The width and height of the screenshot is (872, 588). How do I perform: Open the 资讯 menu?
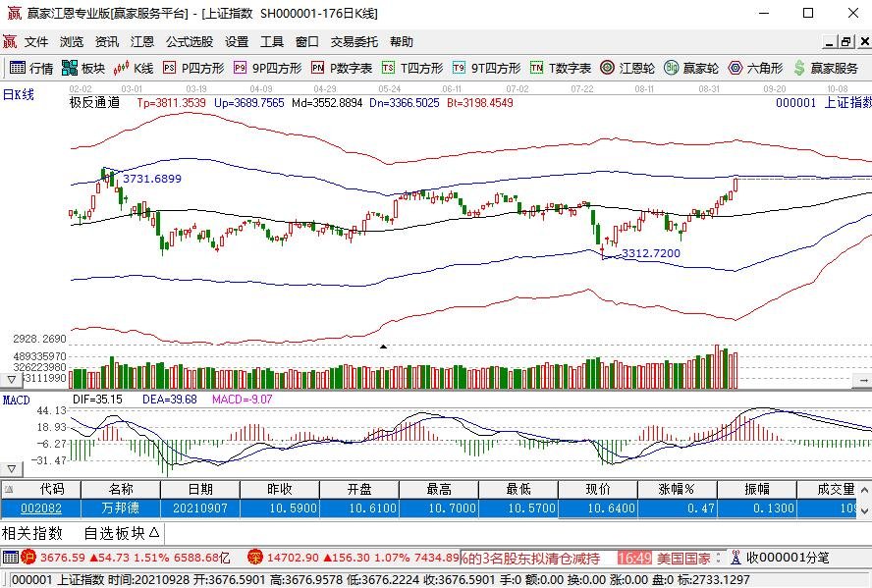pos(107,41)
